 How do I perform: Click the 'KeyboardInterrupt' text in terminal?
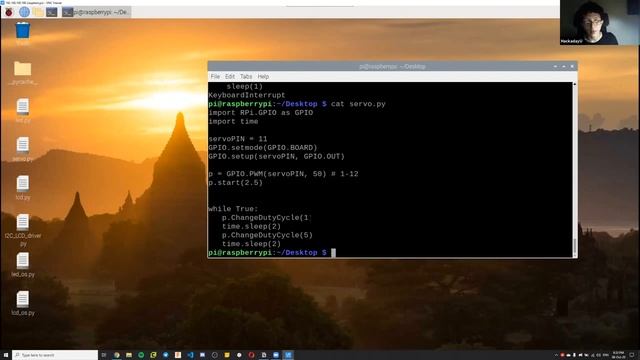[247, 95]
